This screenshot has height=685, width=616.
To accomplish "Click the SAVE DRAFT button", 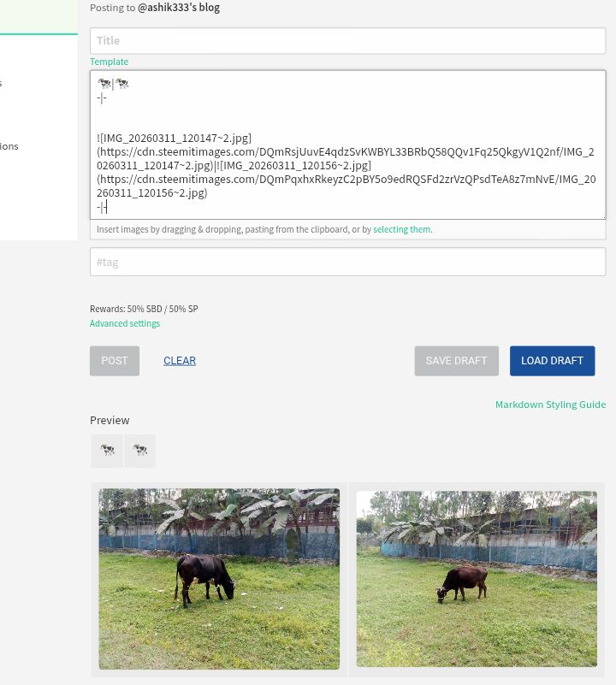I will 456,361.
